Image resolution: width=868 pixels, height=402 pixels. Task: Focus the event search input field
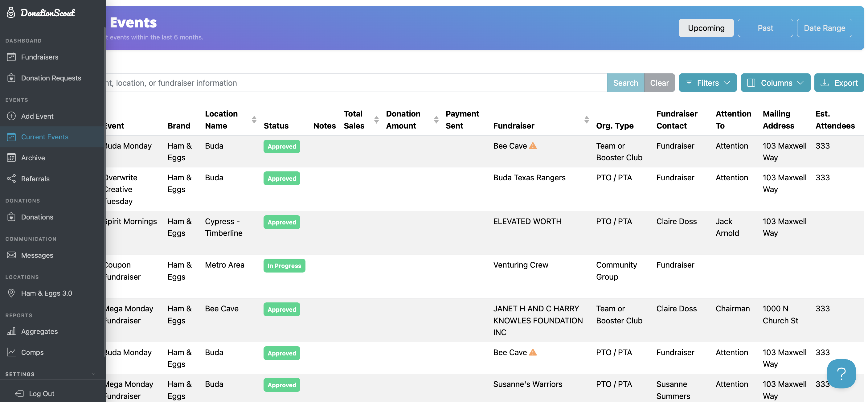(357, 83)
